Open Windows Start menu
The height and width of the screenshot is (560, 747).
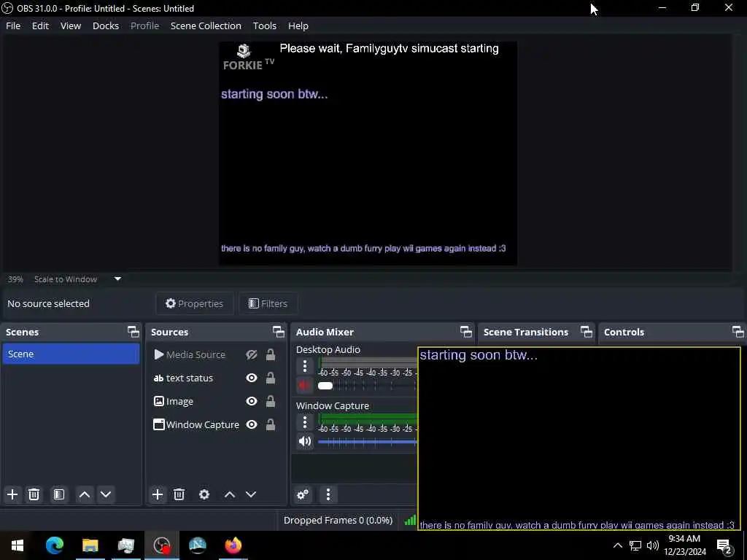tap(18, 545)
